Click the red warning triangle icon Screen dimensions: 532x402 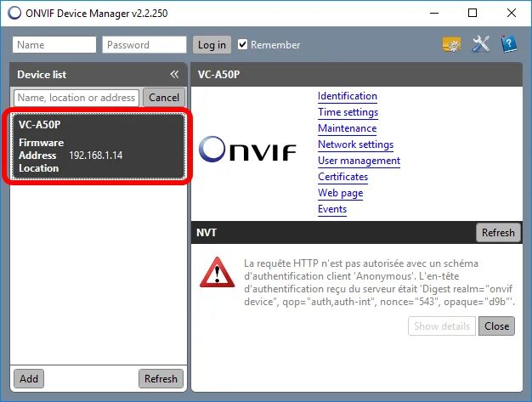point(218,273)
